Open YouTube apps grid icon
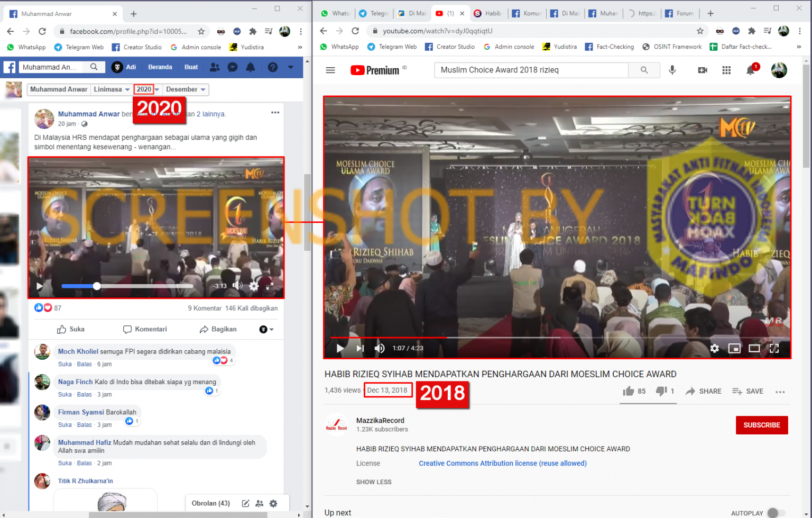The width and height of the screenshot is (812, 518). click(x=726, y=70)
